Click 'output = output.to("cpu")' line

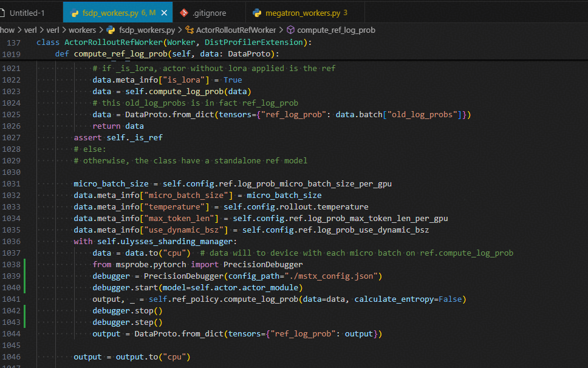click(132, 356)
